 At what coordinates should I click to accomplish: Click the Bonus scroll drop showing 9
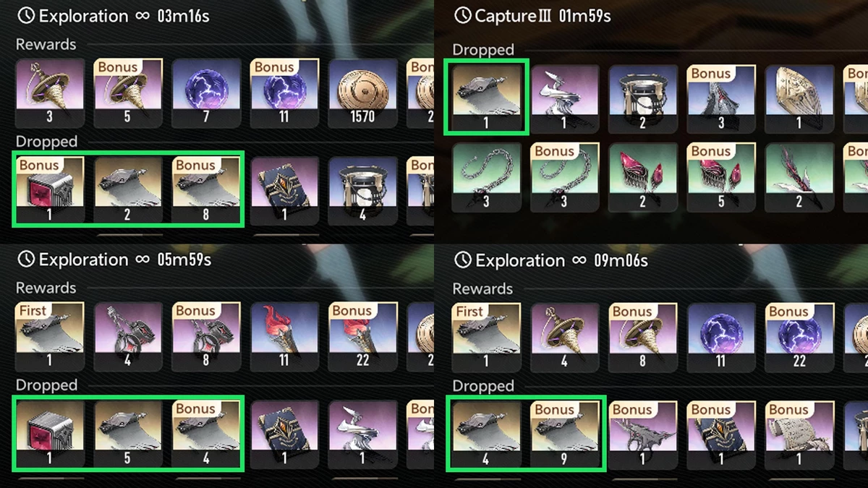coord(564,435)
